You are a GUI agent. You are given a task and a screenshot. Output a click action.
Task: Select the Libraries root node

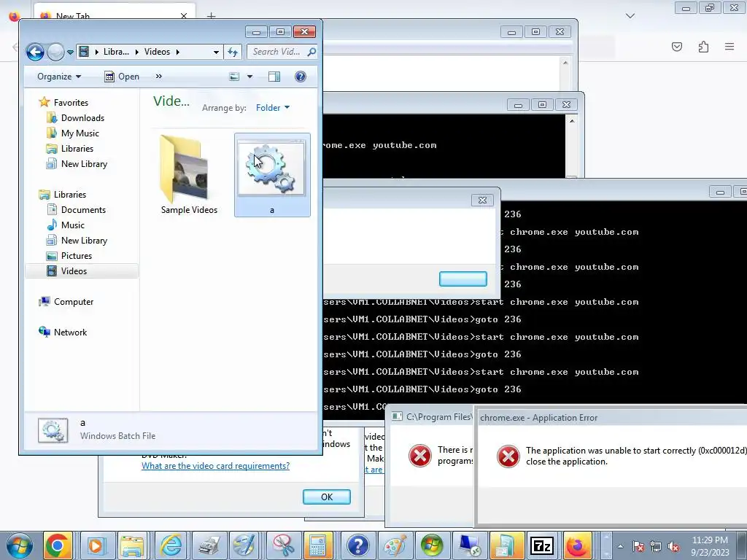coord(69,194)
